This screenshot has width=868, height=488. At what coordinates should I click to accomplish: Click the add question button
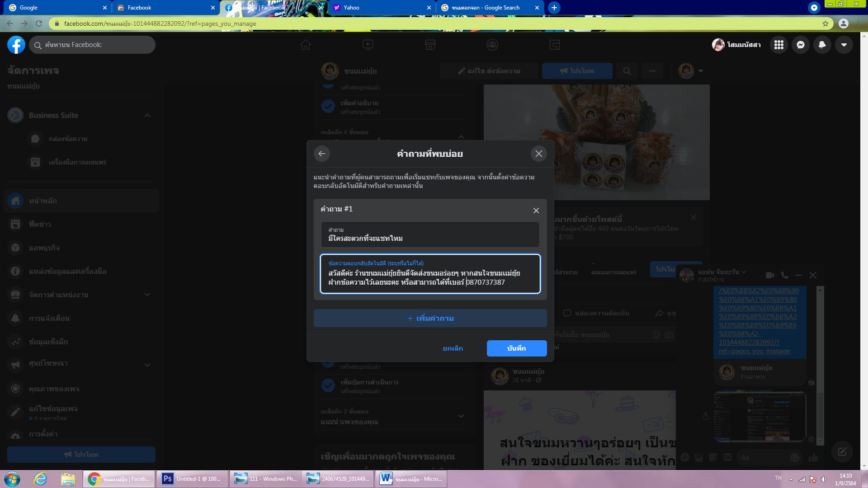coord(430,318)
